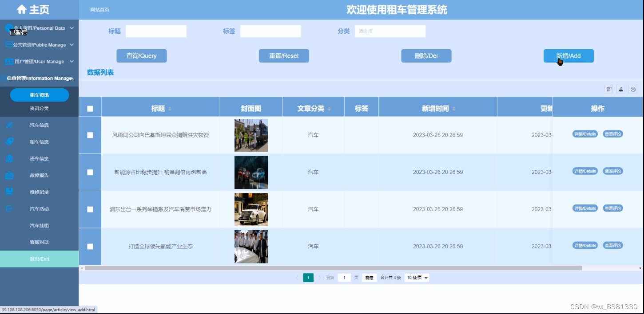This screenshot has height=314, width=644.
Task: Sort by the 文章分类 column arrows
Action: [x=329, y=109]
